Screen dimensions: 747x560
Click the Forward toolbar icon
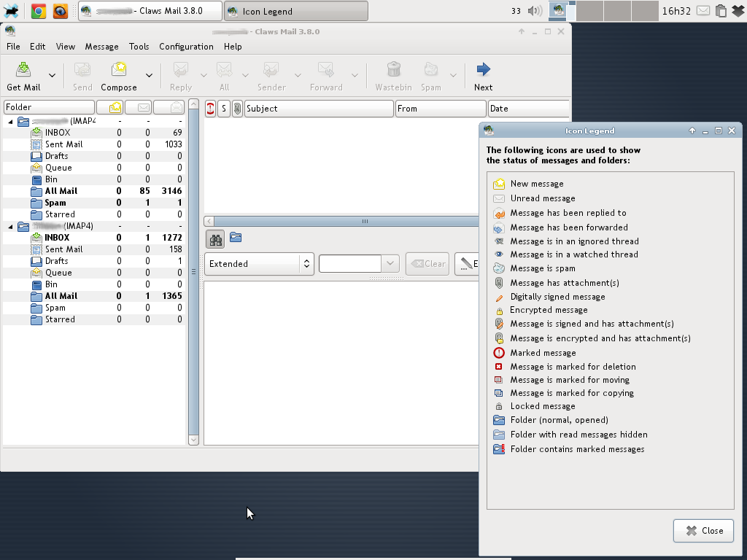(326, 70)
